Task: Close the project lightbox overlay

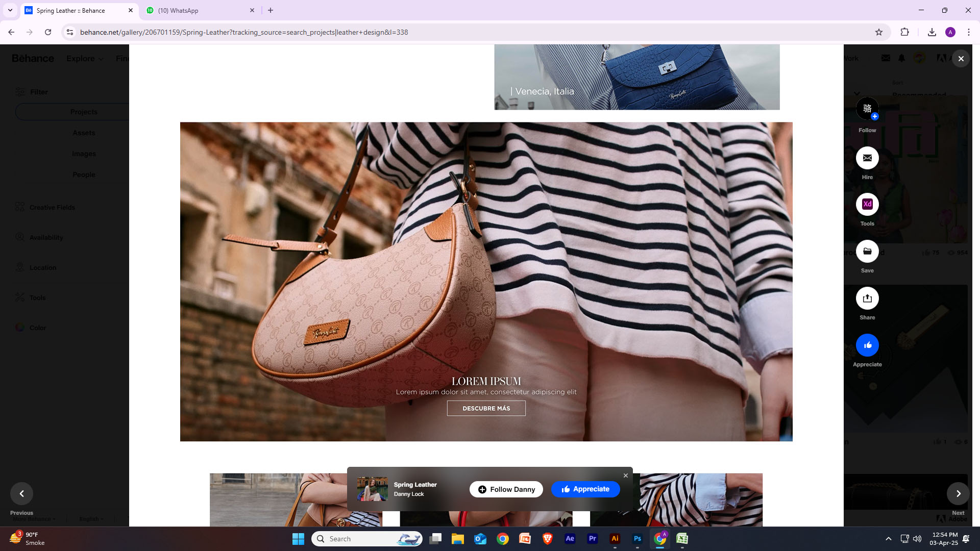Action: point(961,59)
